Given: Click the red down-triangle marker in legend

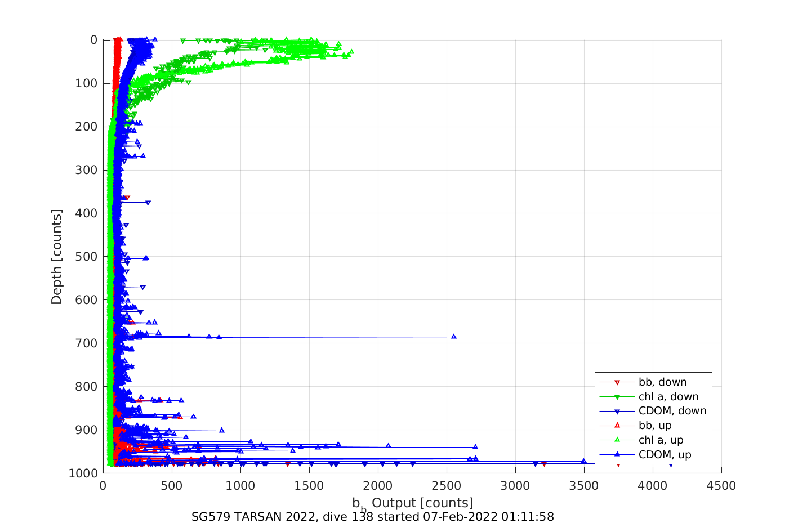Looking at the screenshot, I should (617, 383).
